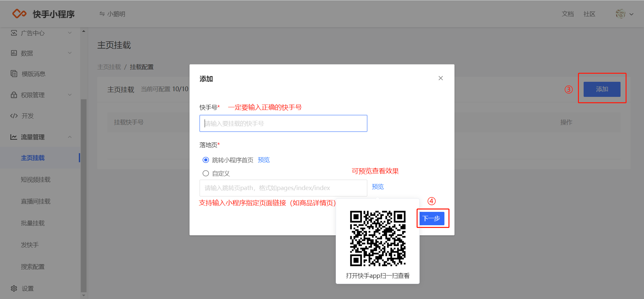The image size is (644, 299).
Task: Click the 操作 column header
Action: coord(566,122)
